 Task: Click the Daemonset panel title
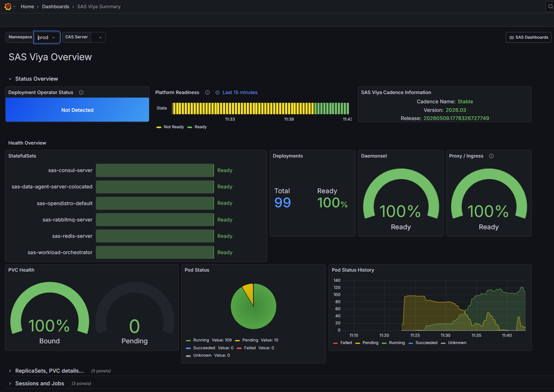(374, 156)
